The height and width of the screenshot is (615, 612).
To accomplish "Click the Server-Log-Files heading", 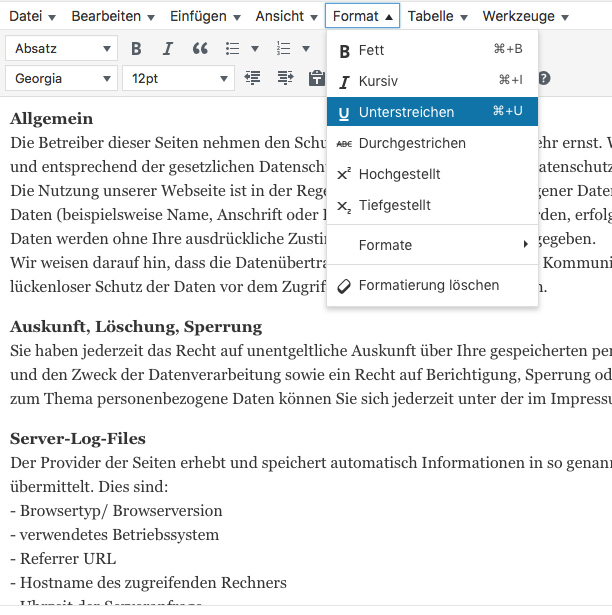I will [78, 439].
